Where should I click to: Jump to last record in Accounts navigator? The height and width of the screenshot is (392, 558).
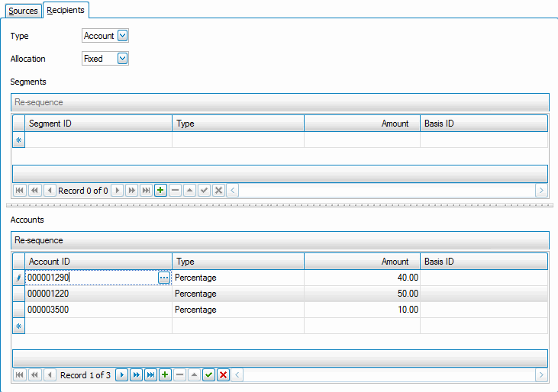pos(150,375)
